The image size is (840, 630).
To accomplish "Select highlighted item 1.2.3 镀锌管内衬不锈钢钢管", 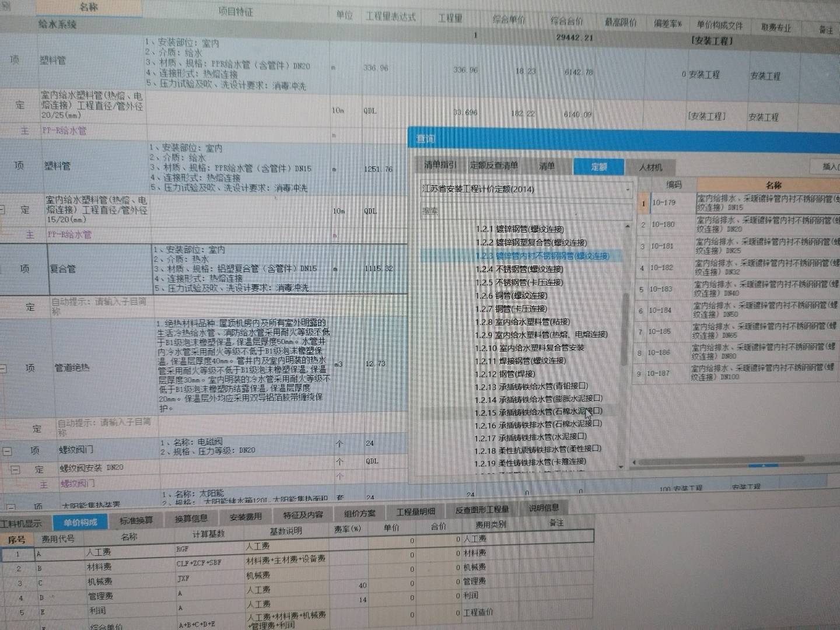I will pos(542,256).
